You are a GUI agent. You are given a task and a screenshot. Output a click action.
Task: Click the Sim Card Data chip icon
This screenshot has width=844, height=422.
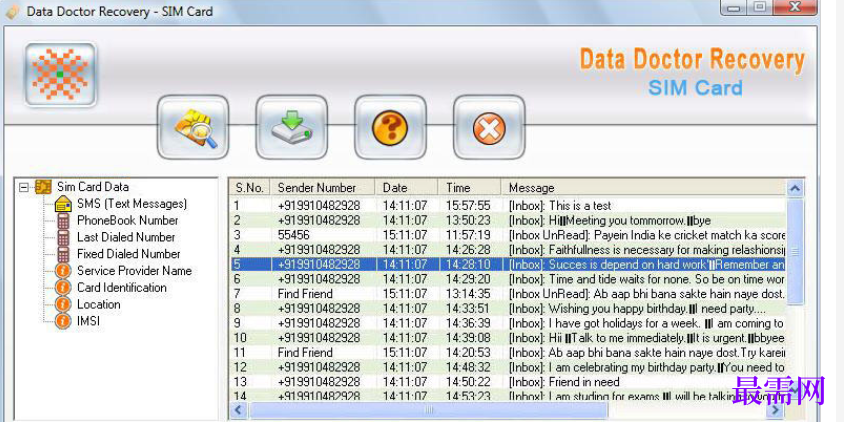(x=43, y=187)
